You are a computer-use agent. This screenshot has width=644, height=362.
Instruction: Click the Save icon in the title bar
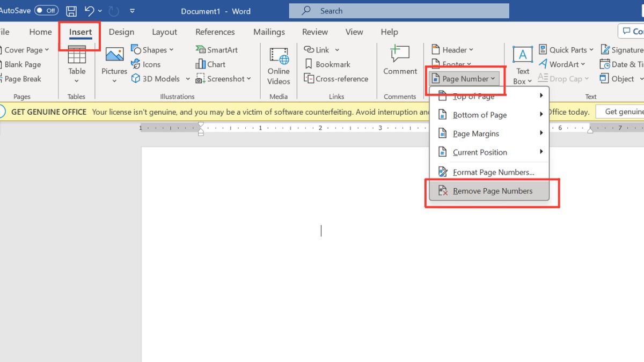(71, 11)
